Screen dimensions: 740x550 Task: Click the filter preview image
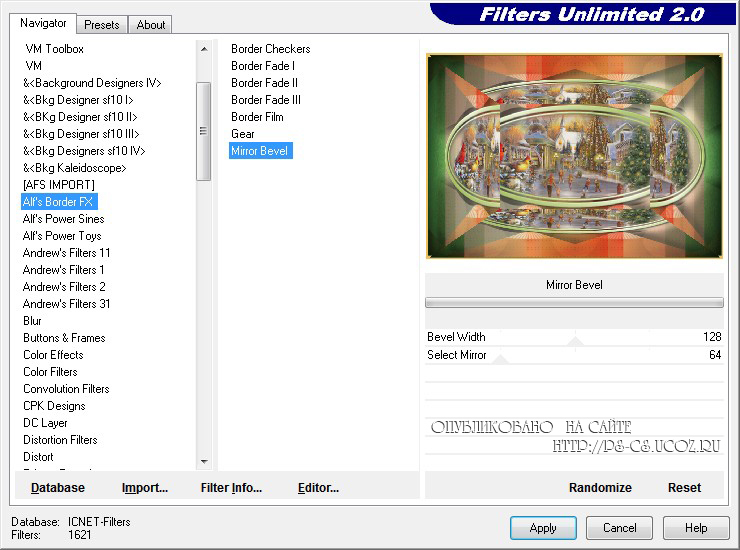[574, 156]
